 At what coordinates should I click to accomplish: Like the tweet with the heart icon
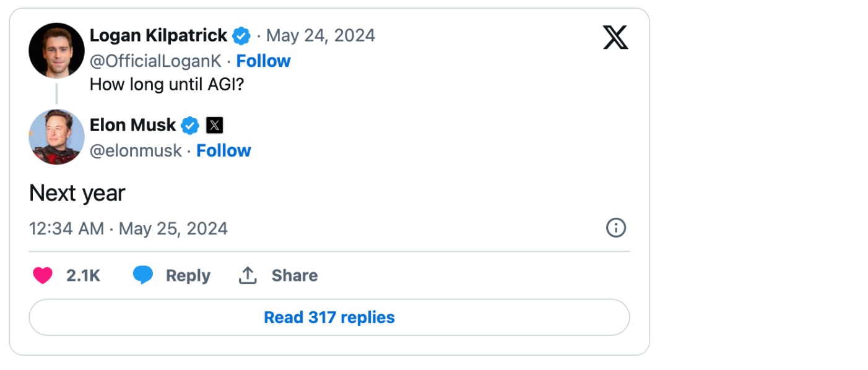click(43, 275)
